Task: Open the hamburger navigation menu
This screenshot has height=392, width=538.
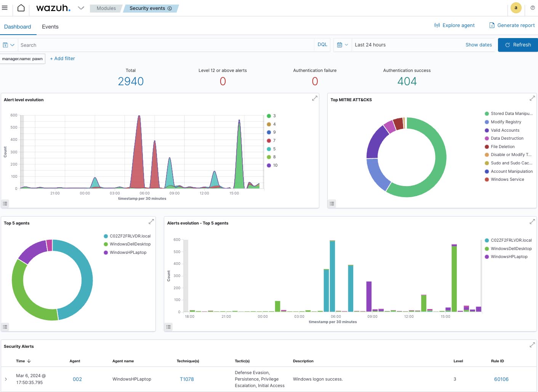Action: click(x=5, y=8)
